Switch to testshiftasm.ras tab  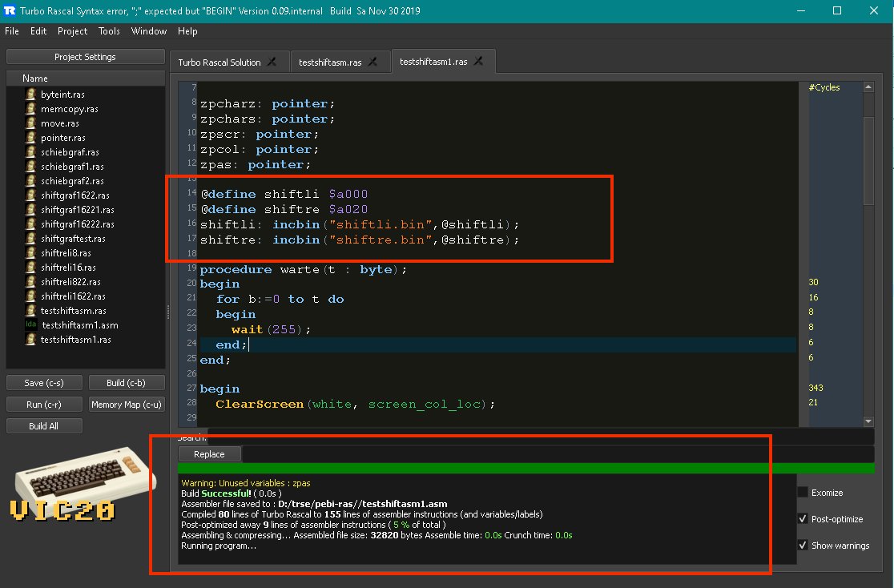pos(330,62)
